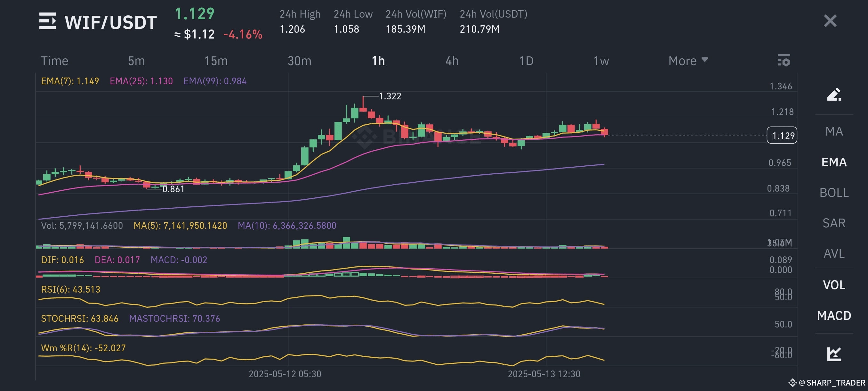Show the AVL indicator
This screenshot has height=391, width=868.
[833, 254]
